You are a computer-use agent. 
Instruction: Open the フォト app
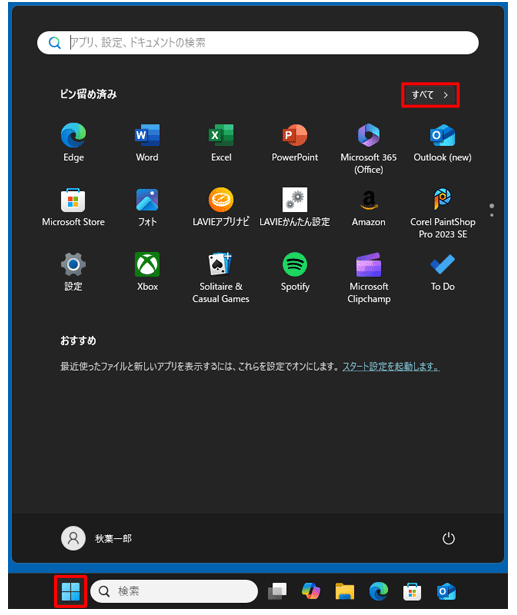(147, 207)
